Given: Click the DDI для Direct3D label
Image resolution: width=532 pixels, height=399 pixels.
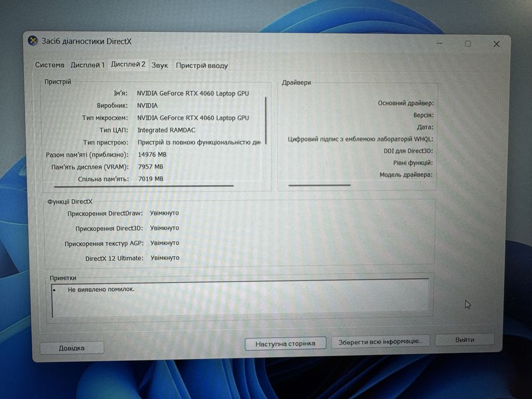Looking at the screenshot, I should click(x=408, y=150).
